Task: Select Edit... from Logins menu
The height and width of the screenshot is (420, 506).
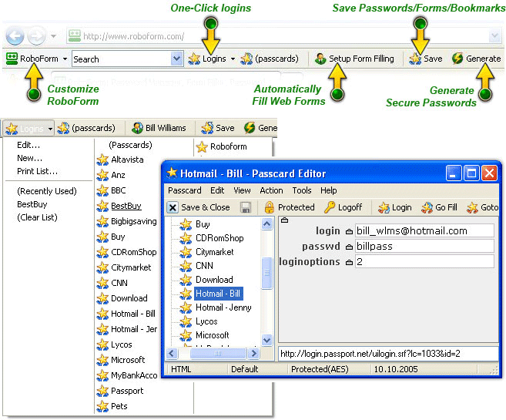Action: pos(28,145)
